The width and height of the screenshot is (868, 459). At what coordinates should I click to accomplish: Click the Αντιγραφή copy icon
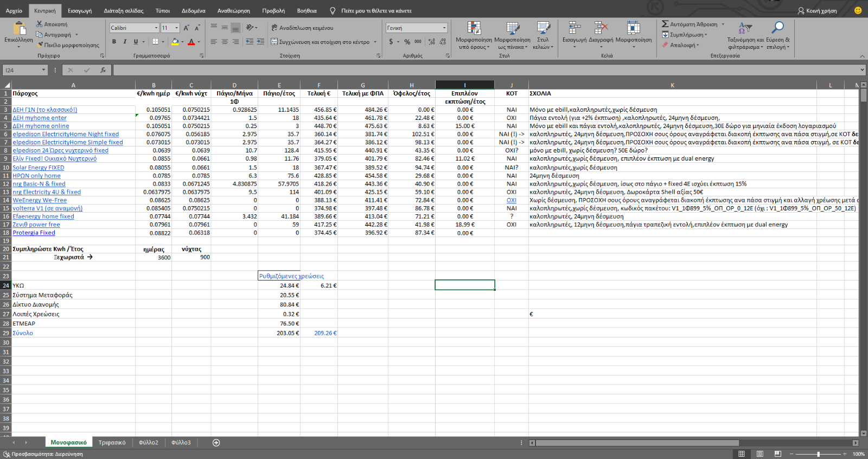(x=39, y=34)
